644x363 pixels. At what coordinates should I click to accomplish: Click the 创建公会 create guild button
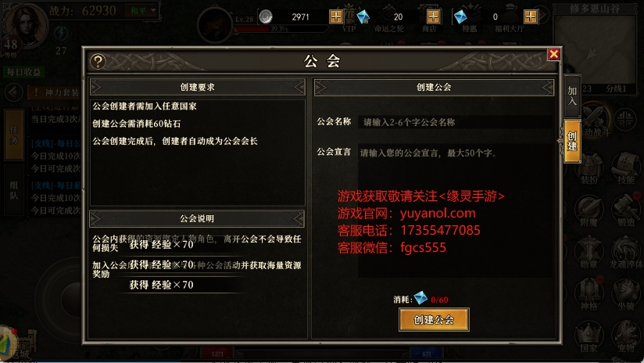tap(434, 319)
